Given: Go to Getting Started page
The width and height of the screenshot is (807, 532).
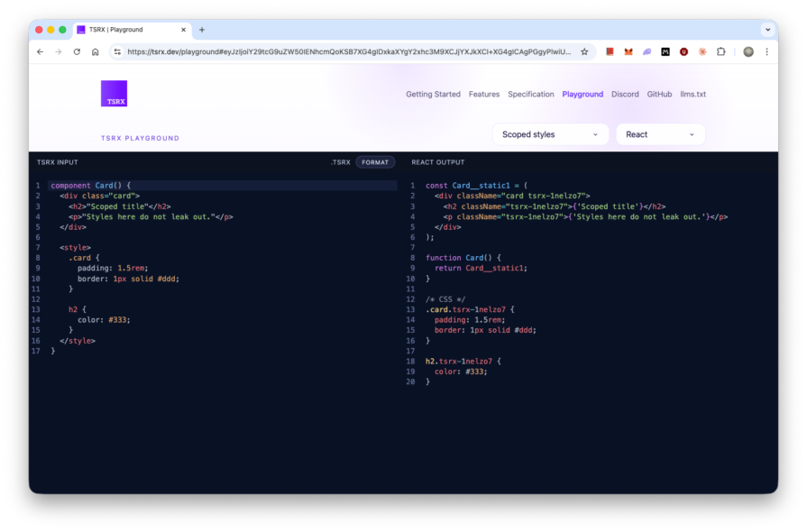Looking at the screenshot, I should tap(433, 94).
